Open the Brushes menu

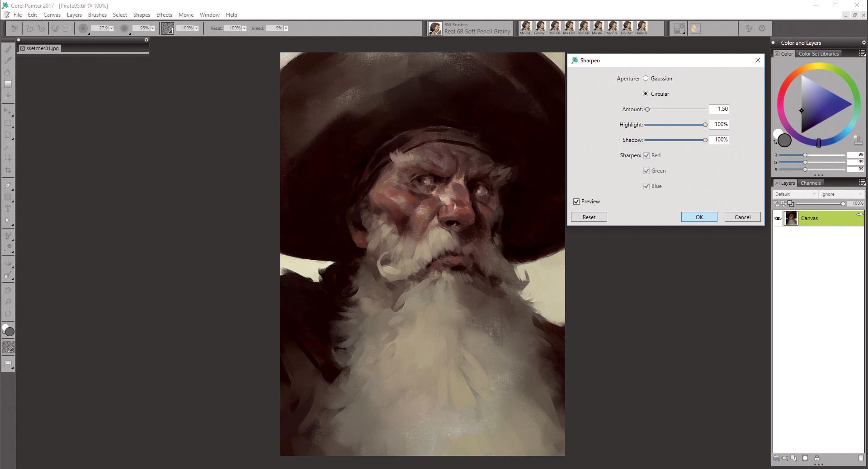pyautogui.click(x=97, y=15)
